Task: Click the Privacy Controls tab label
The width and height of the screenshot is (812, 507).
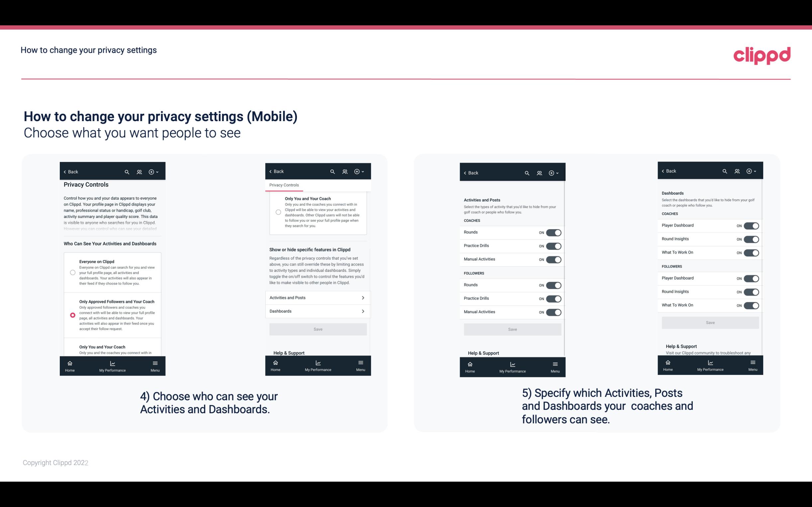Action: click(284, 184)
